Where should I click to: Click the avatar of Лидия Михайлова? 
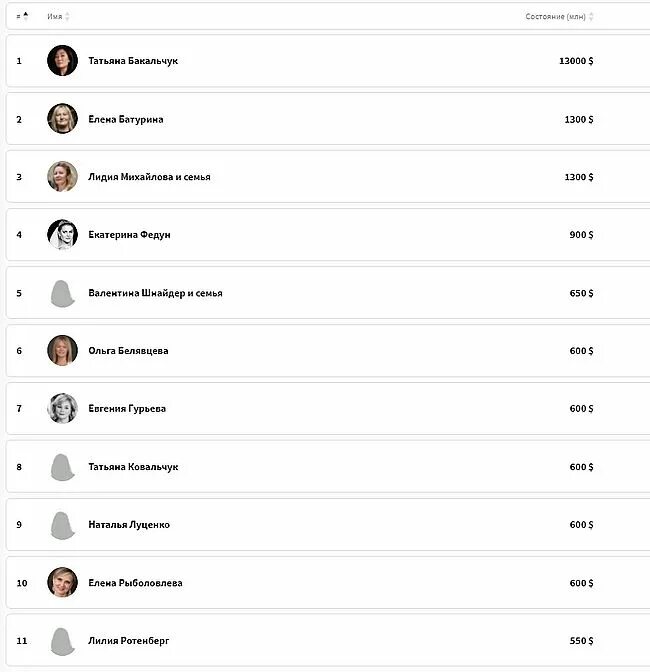click(x=62, y=177)
